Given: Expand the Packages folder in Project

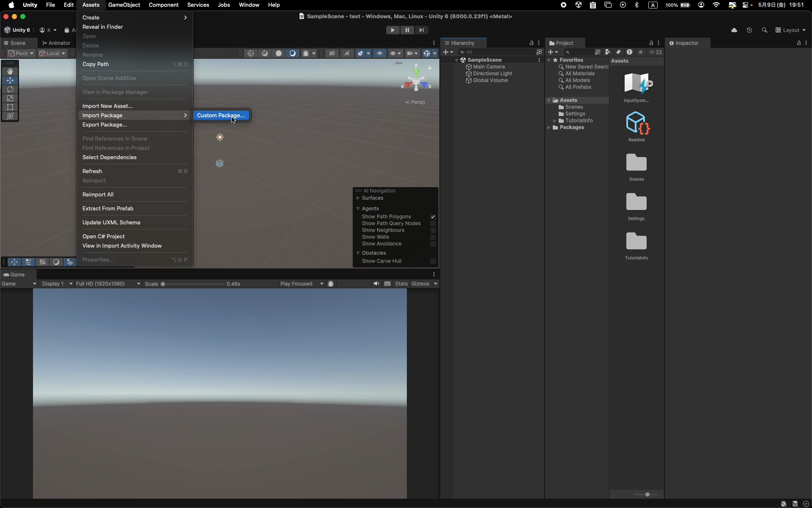Looking at the screenshot, I should coord(549,127).
